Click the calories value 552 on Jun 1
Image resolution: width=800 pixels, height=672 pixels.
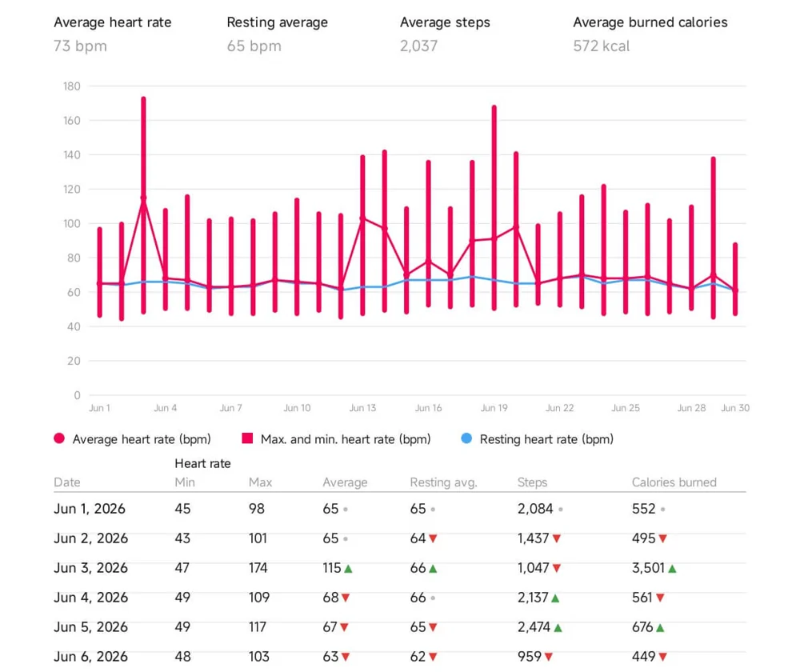(643, 509)
